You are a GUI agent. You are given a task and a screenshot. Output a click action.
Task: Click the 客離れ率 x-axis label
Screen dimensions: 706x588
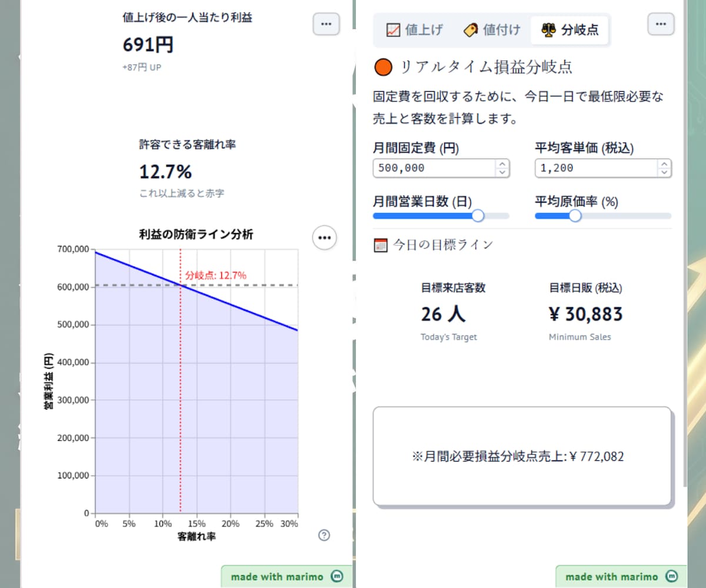tap(197, 537)
